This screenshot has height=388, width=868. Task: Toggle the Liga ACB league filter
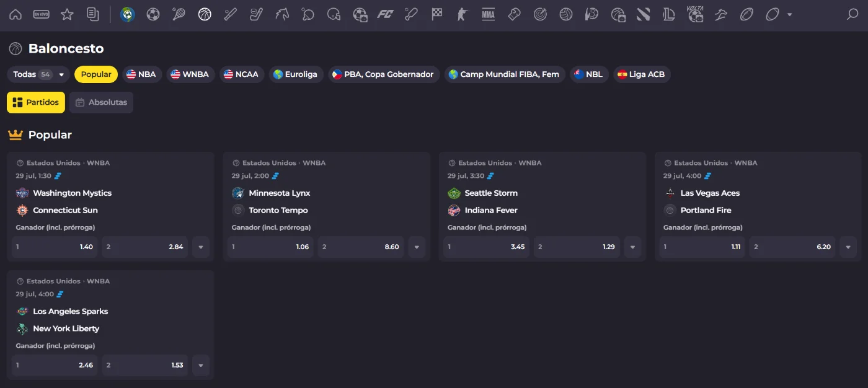[642, 74]
